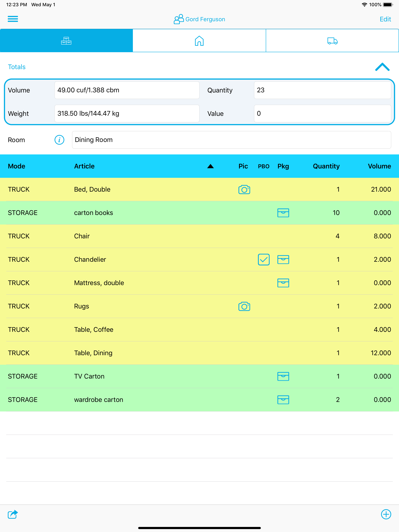Sort by Quantity column header
399x532 pixels.
(x=326, y=166)
